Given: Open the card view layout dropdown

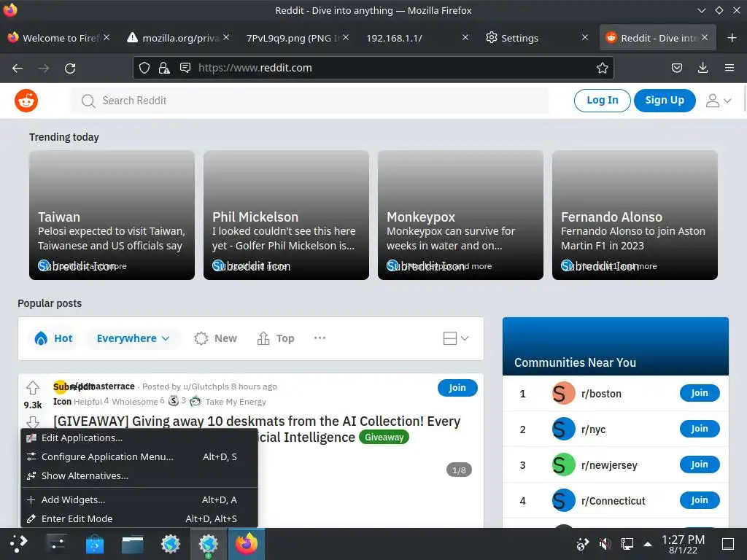Looking at the screenshot, I should [456, 338].
